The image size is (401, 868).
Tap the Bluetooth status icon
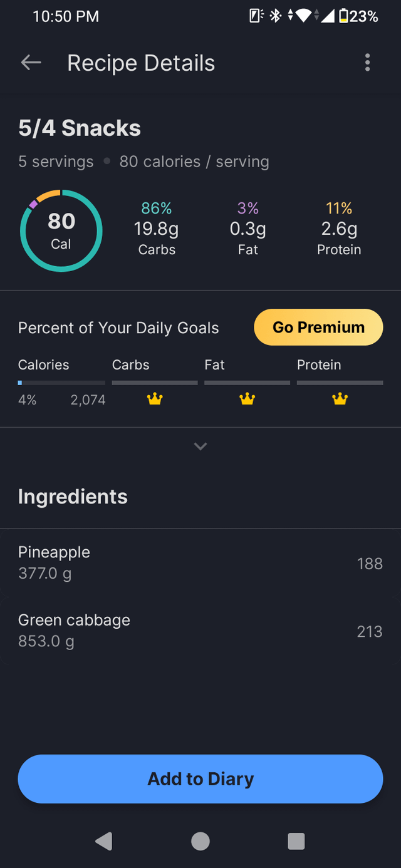click(275, 16)
